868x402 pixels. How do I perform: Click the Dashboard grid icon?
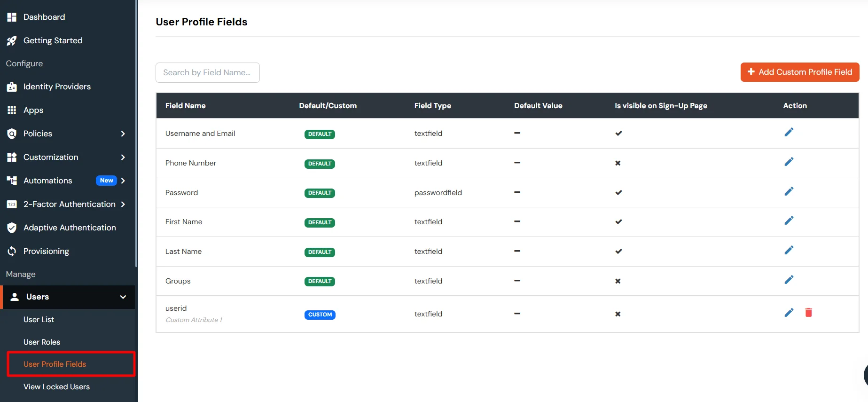pos(12,17)
